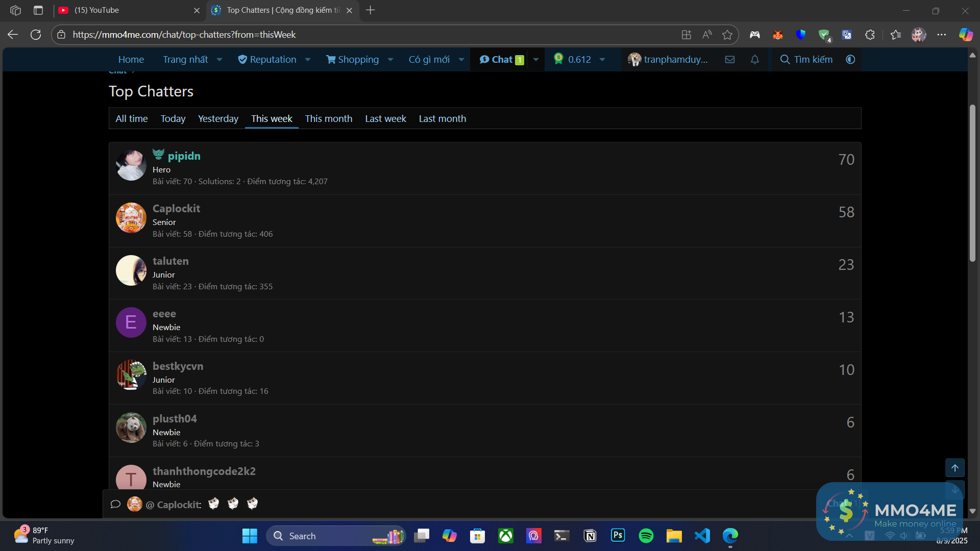Open the inbox envelope icon
This screenshot has width=980, height=551.
pos(730,60)
